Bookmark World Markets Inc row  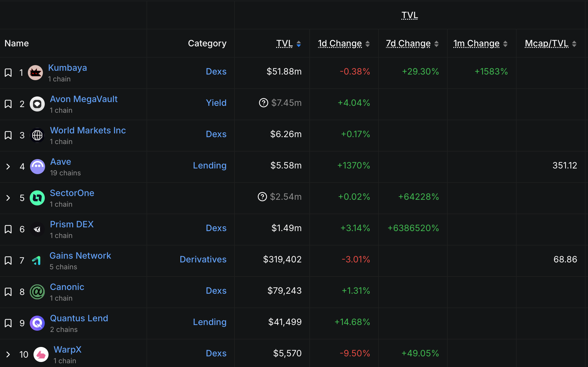coord(8,135)
